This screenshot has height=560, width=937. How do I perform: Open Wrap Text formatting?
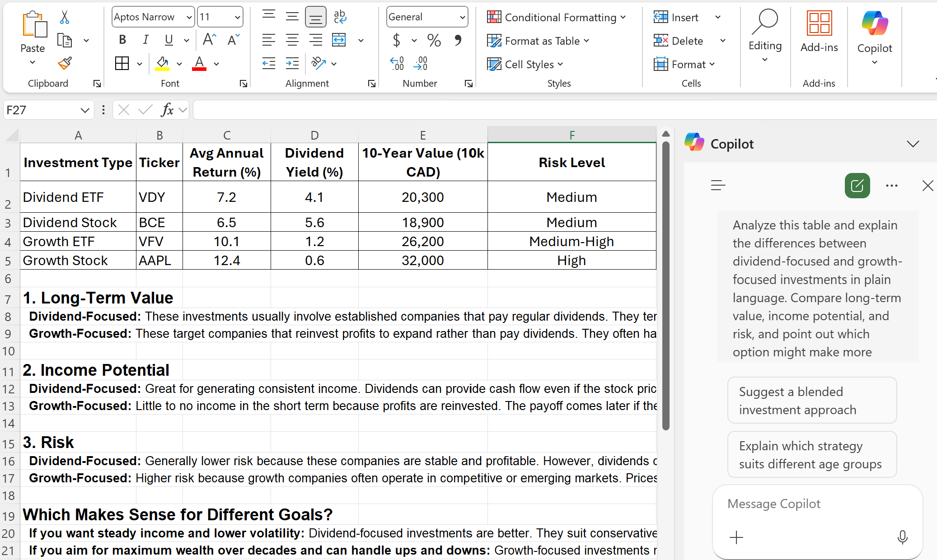[x=340, y=17]
